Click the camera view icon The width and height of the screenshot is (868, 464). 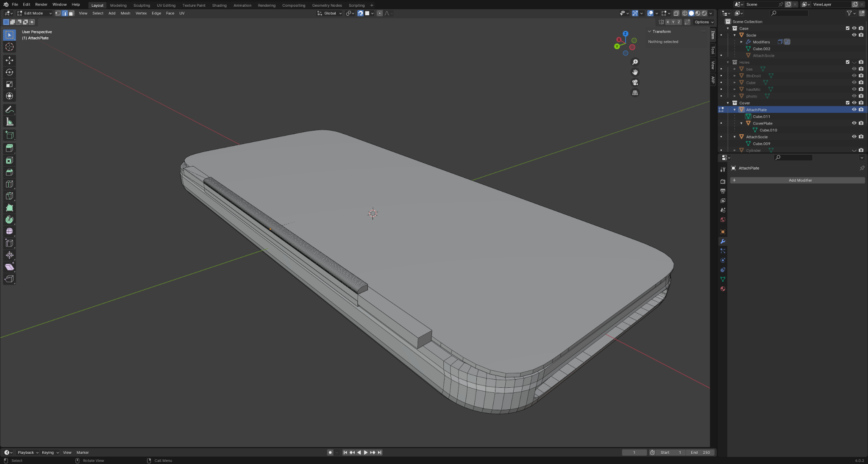coord(635,83)
